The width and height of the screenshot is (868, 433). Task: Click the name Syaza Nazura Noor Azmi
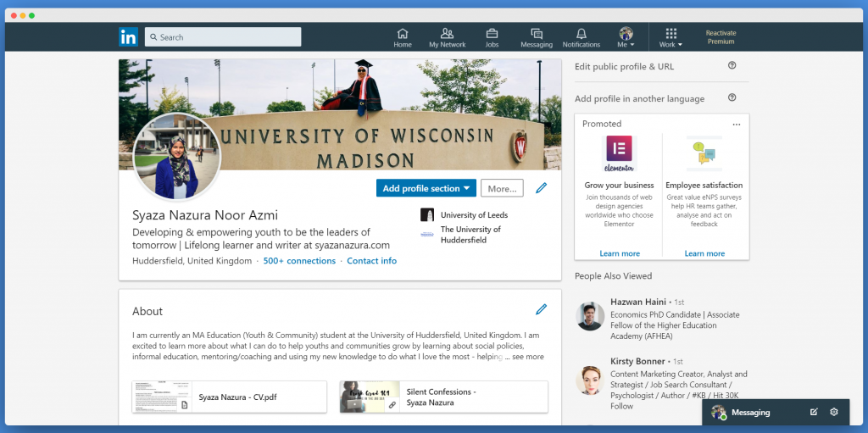coord(205,215)
